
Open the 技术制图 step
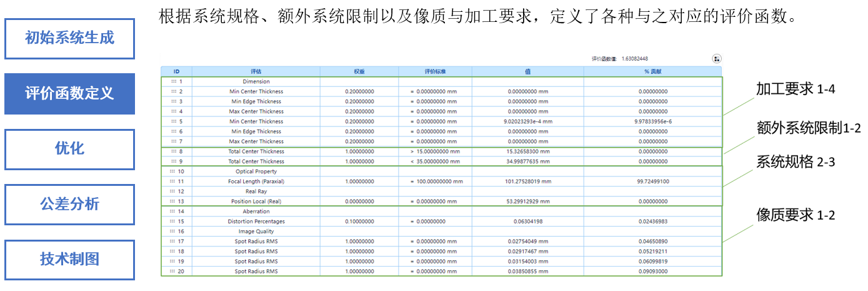coord(69,259)
